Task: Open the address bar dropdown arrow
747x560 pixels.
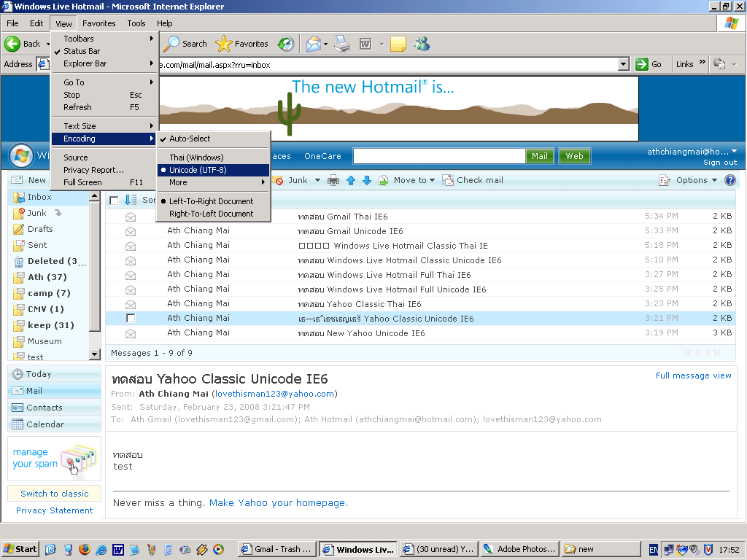Action: click(x=623, y=64)
